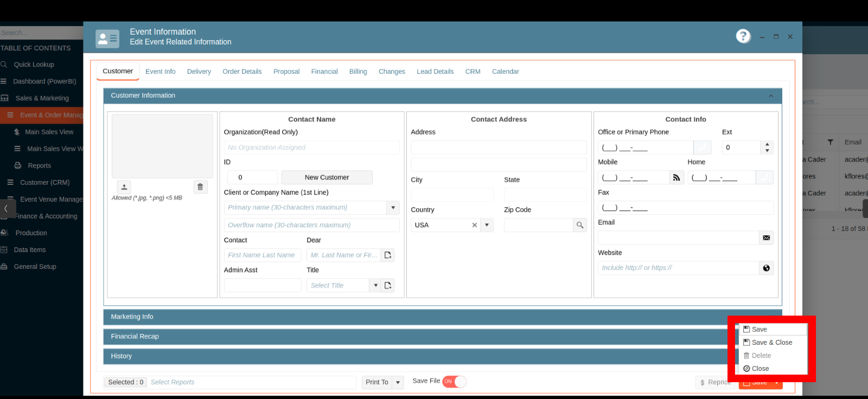Click the feed icon next to Mobile

tap(676, 177)
